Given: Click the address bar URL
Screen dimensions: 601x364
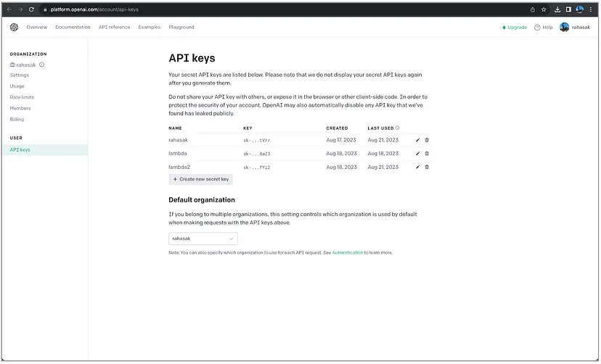Looking at the screenshot, I should click(94, 9).
